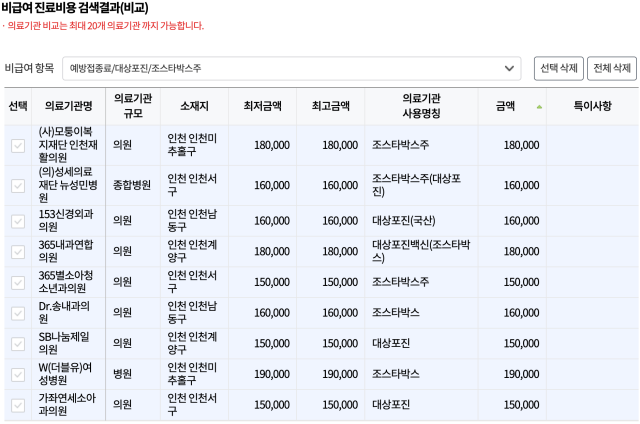Click the 의료기관명 column header

tap(69, 106)
